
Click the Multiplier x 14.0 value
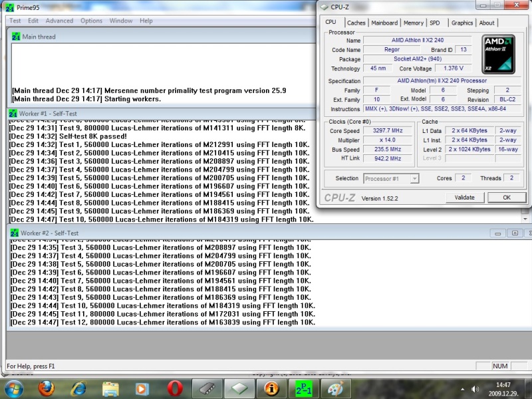388,140
